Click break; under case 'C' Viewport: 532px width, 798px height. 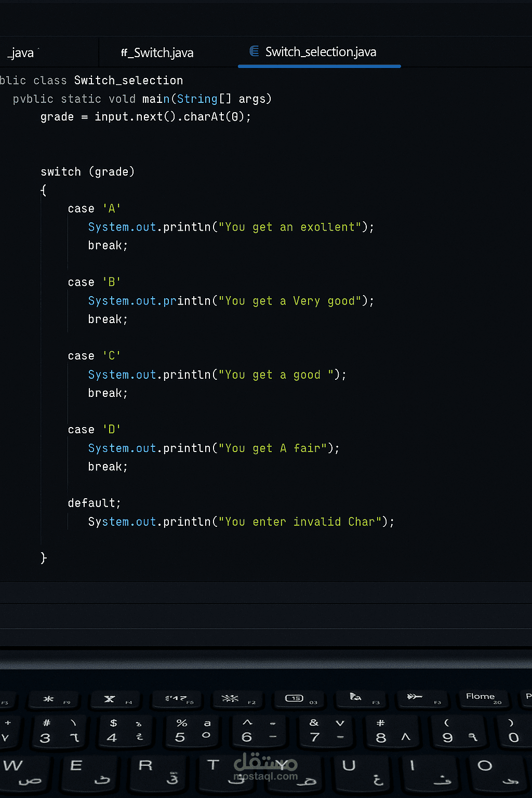click(x=108, y=393)
